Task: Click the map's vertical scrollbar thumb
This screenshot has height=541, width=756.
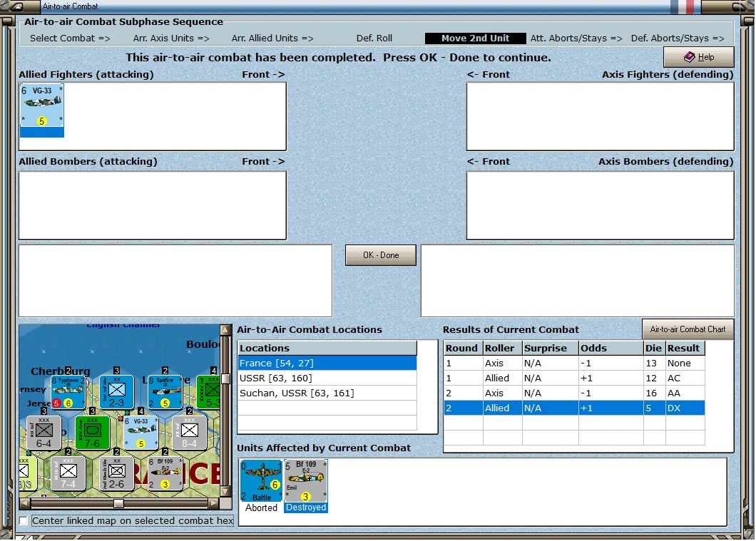Action: click(225, 379)
